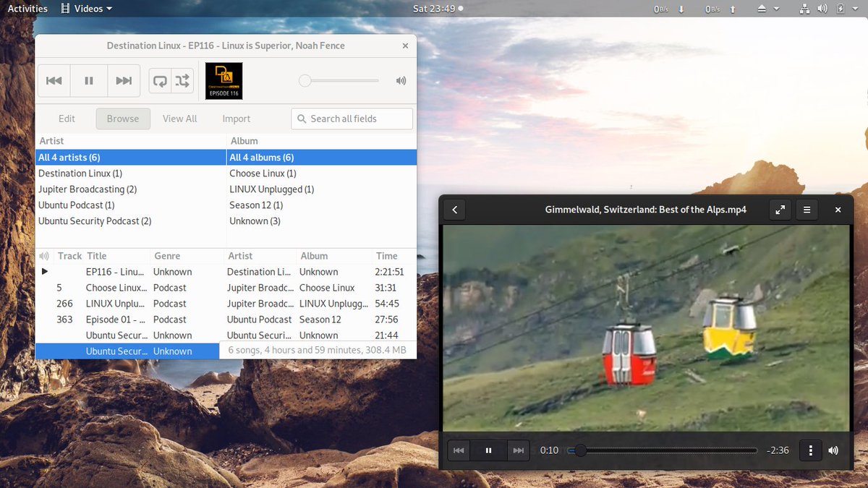Select All 4 albums (6) entry
This screenshot has width=868, height=488.
[x=322, y=158]
